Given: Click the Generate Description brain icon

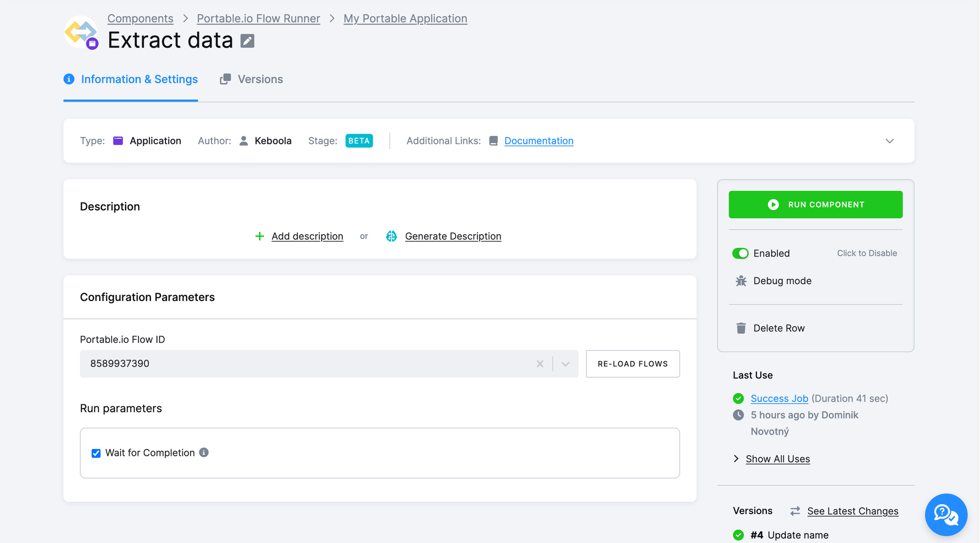Looking at the screenshot, I should pyautogui.click(x=391, y=236).
